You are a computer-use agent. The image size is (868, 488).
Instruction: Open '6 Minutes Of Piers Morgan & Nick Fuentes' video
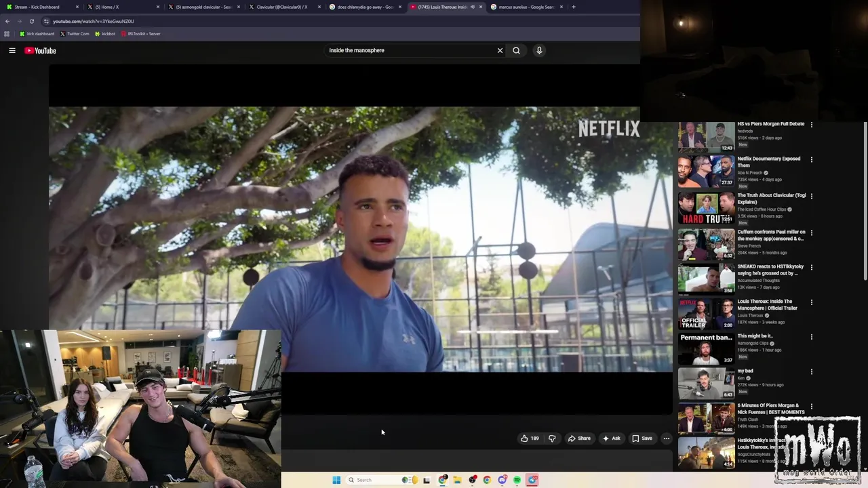pos(771,409)
